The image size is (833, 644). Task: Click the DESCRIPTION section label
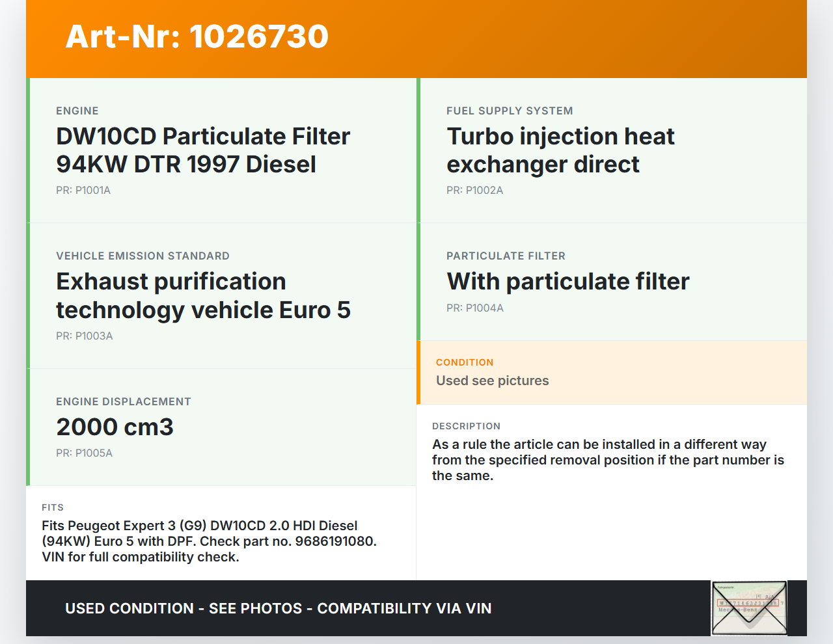coord(466,426)
